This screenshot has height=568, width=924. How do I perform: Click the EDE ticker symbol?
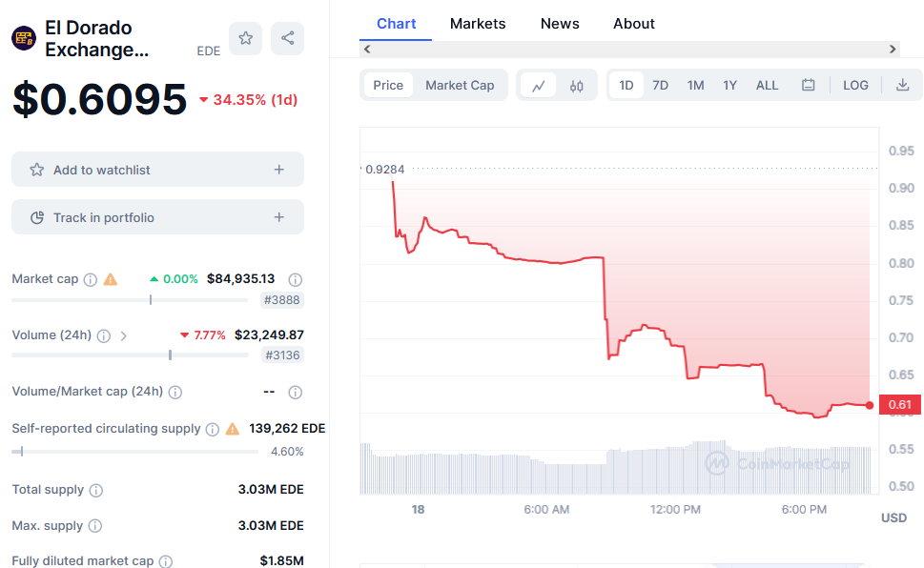coord(209,51)
